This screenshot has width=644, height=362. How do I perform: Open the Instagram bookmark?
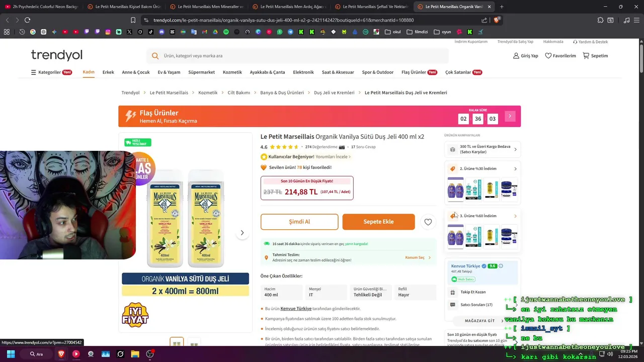tap(108, 32)
